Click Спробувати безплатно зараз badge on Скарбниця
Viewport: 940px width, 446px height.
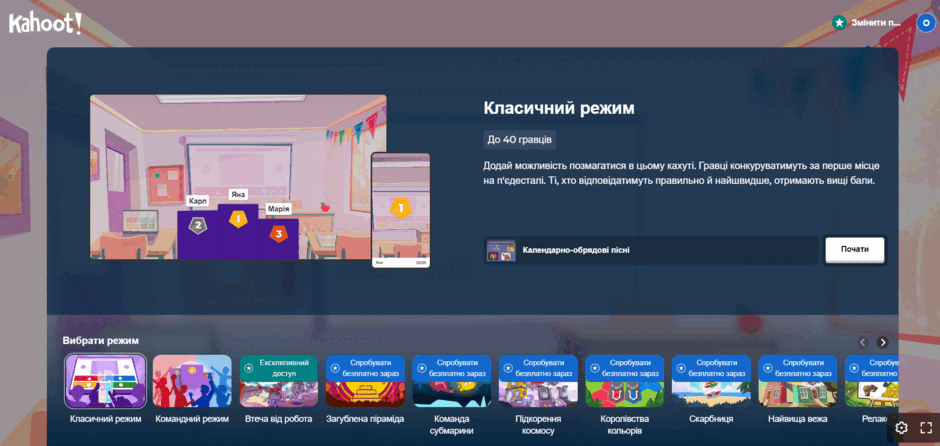[711, 368]
